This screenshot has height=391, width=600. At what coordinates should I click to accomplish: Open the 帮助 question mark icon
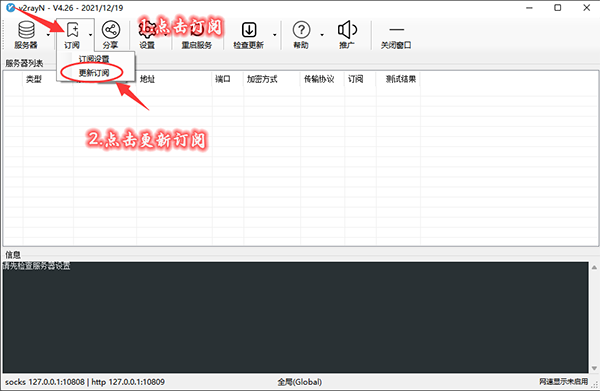301,30
